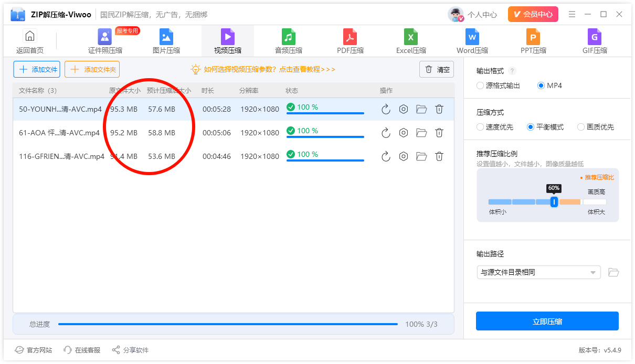This screenshot has height=364, width=635.
Task: Click 立即压缩 to start compression
Action: [x=547, y=322]
